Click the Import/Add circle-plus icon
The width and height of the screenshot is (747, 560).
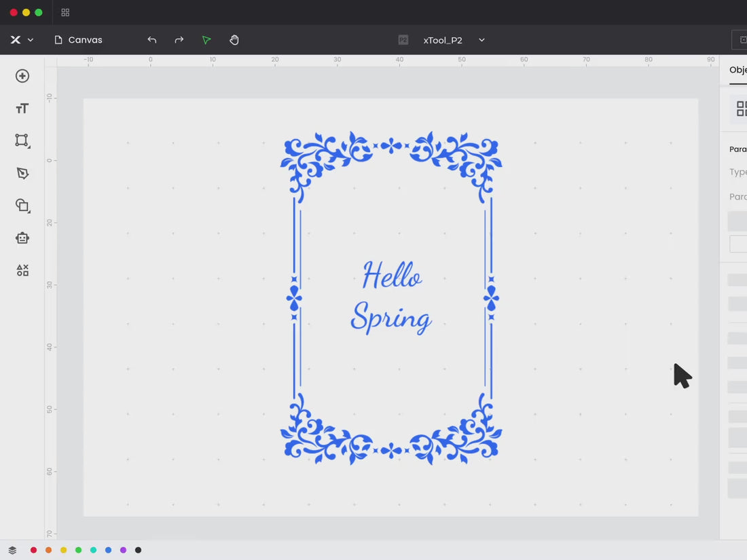[x=22, y=76]
